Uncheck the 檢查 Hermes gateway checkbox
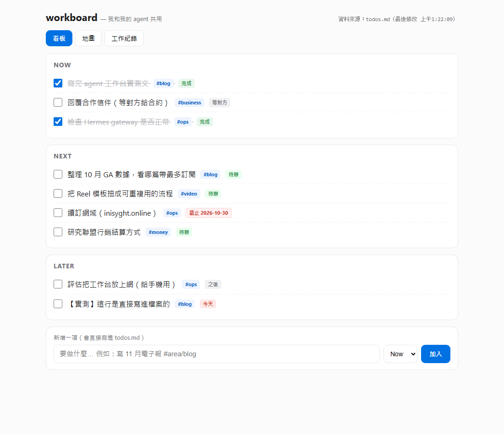504x435 pixels. point(58,122)
